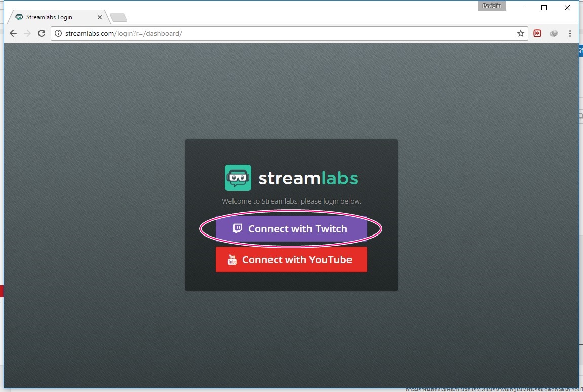This screenshot has height=392, width=583.
Task: Open the gray extension icon in toolbar
Action: click(554, 33)
